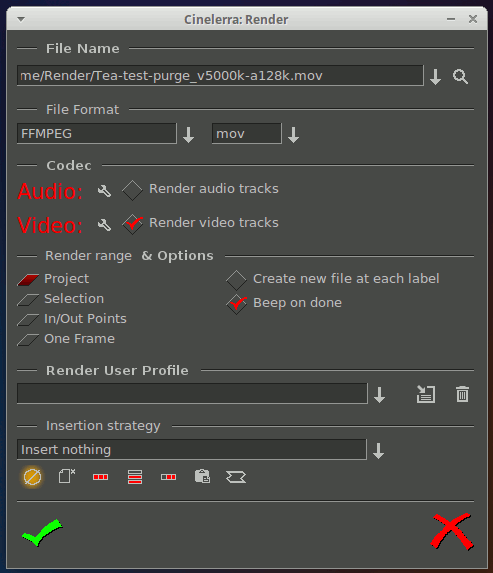
Task: Select replace project and concatenate tracks icon
Action: (101, 477)
